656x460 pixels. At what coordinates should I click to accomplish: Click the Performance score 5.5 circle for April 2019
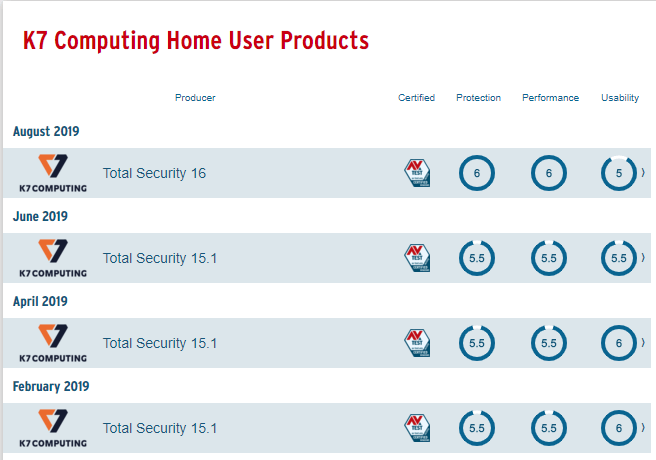point(549,343)
